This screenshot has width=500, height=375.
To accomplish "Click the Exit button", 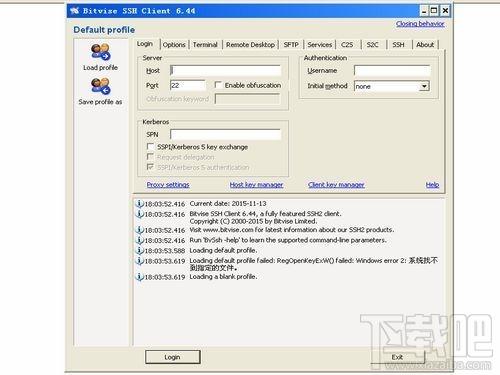I will tap(397, 357).
